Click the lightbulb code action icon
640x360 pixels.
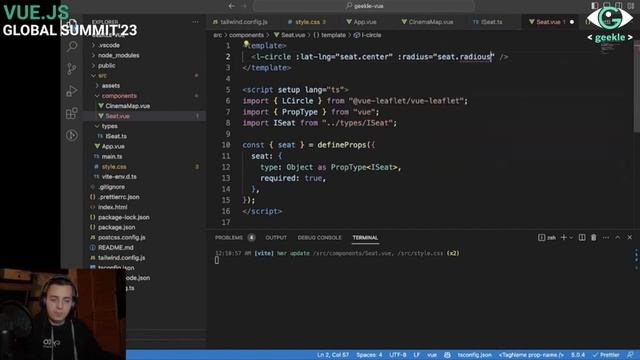[x=246, y=44]
